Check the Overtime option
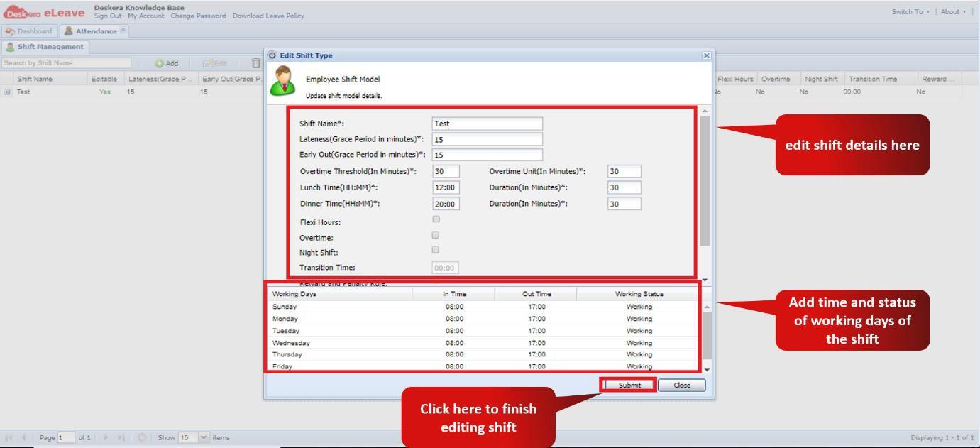980x448 pixels. coord(435,235)
